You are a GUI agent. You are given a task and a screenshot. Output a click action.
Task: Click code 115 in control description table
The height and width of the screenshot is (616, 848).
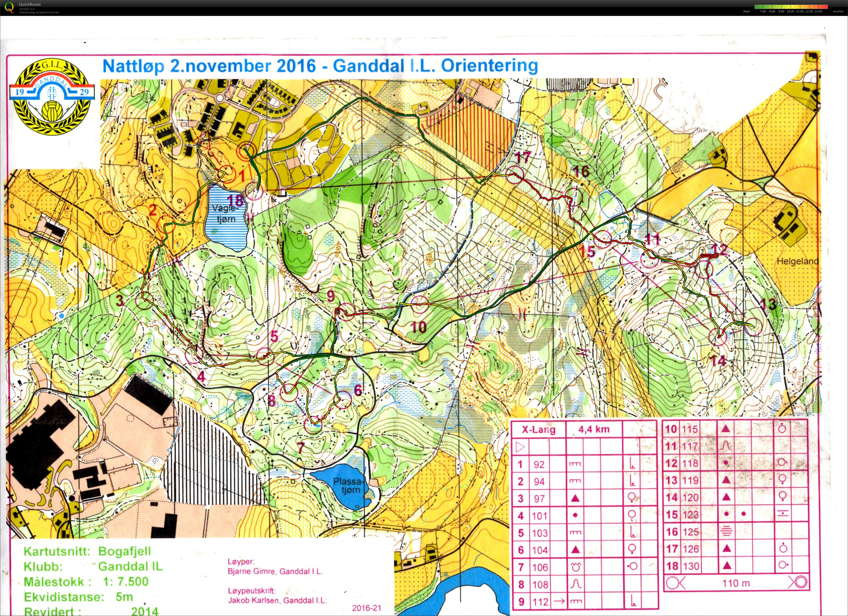click(690, 429)
